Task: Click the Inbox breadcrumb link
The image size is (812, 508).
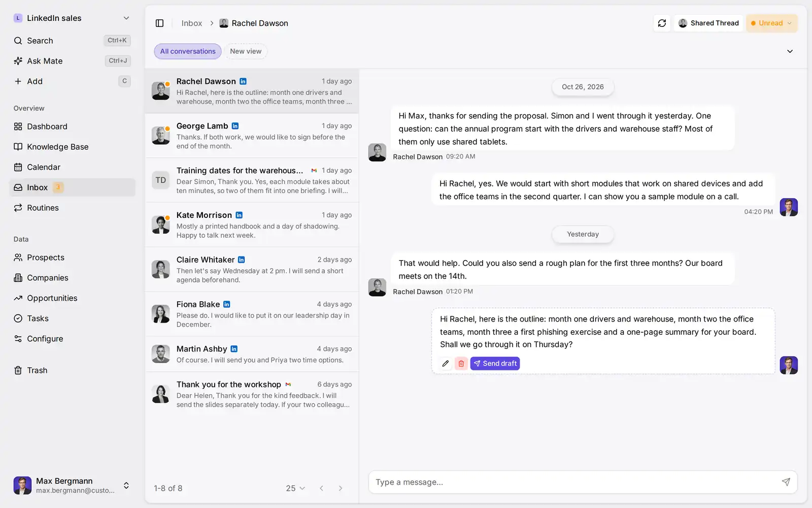Action: (x=191, y=23)
